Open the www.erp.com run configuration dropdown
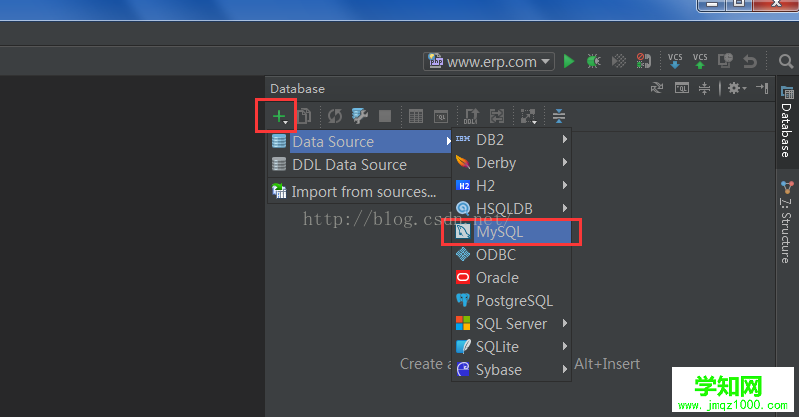This screenshot has height=417, width=799. (x=489, y=62)
